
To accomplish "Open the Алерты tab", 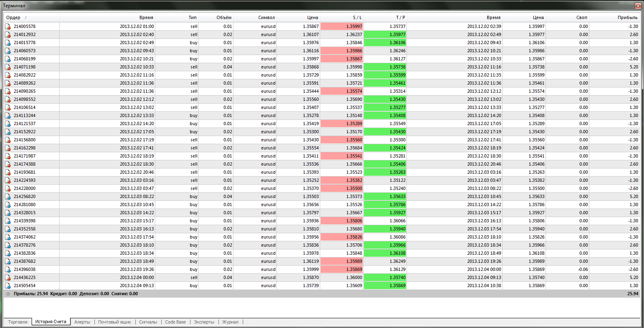I will tap(82, 322).
